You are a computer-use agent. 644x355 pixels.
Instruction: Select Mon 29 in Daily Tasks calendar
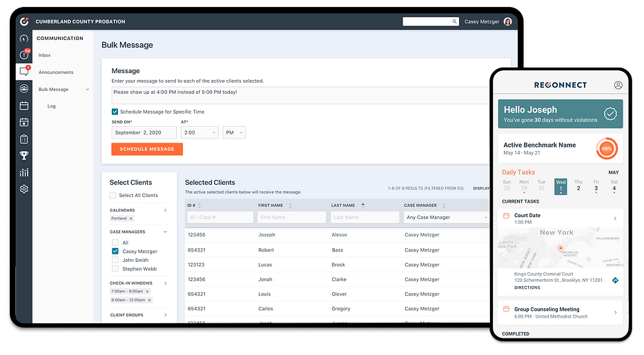pos(524,185)
